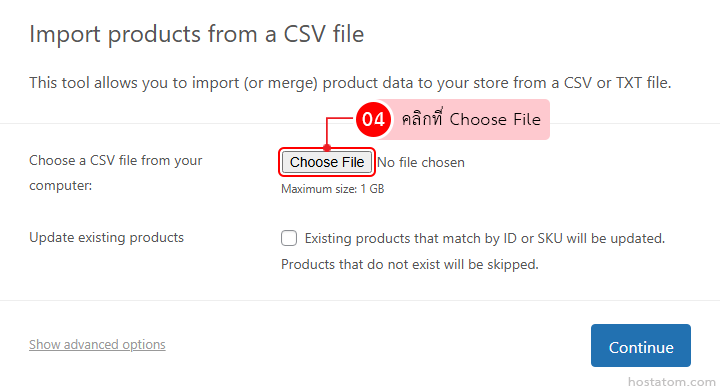Viewport: 720px width, 390px height.
Task: Tick the Update existing products checkbox
Action: tap(289, 238)
